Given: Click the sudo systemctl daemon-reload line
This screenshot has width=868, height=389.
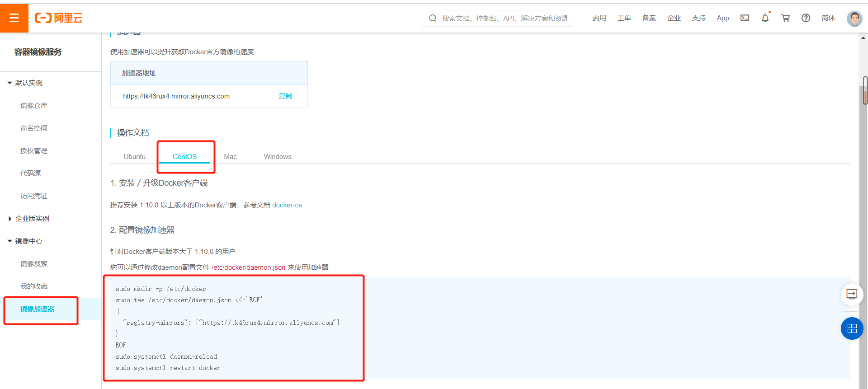Looking at the screenshot, I should tap(166, 356).
